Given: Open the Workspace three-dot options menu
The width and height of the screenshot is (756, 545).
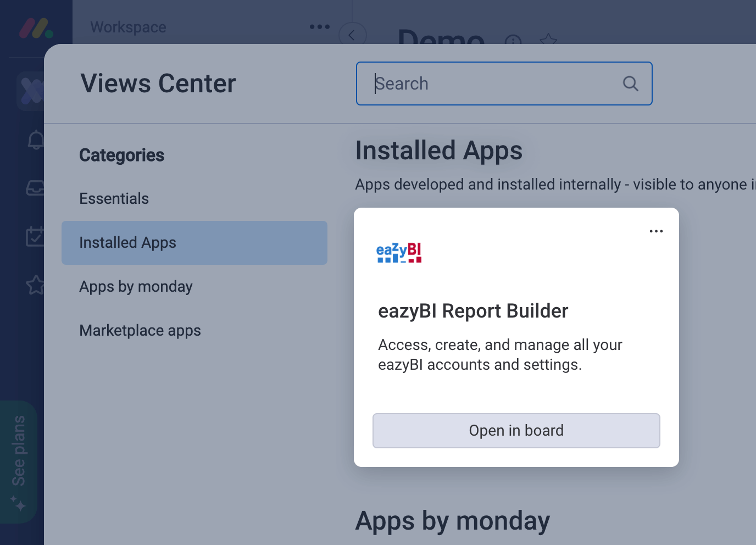Looking at the screenshot, I should click(x=319, y=26).
